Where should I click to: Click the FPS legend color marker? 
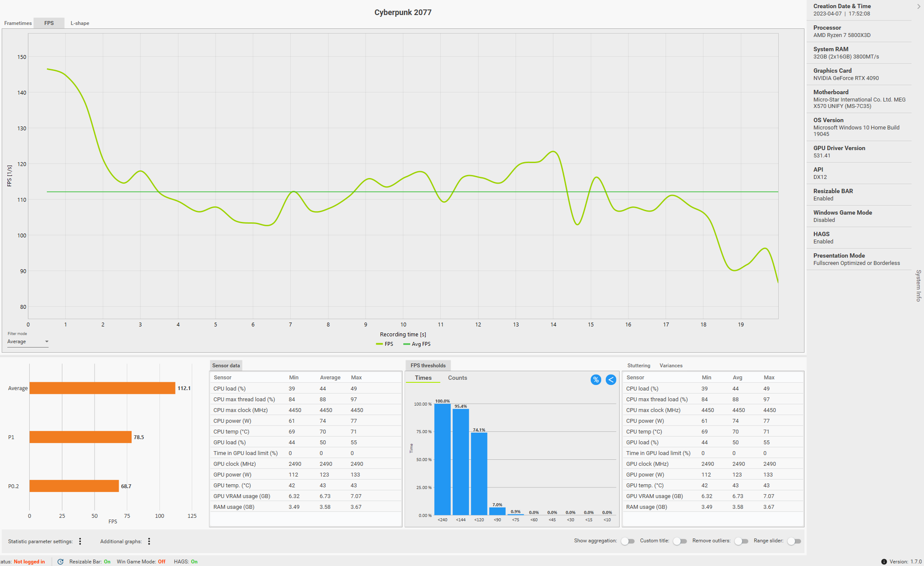[379, 344]
